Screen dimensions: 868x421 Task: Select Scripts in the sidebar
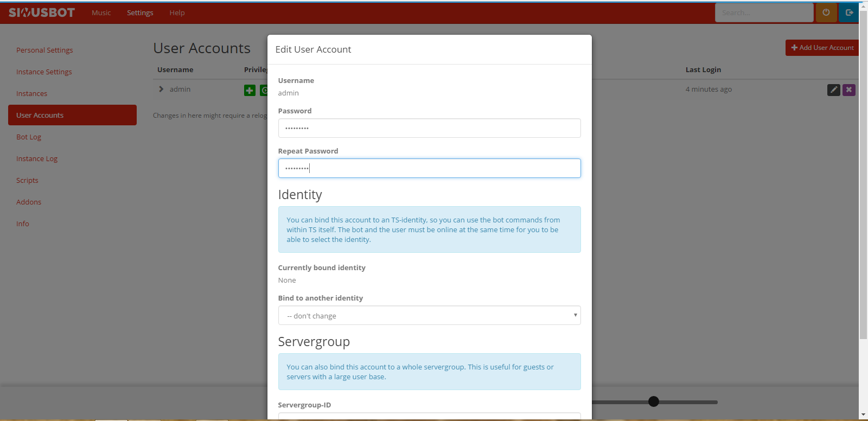27,180
